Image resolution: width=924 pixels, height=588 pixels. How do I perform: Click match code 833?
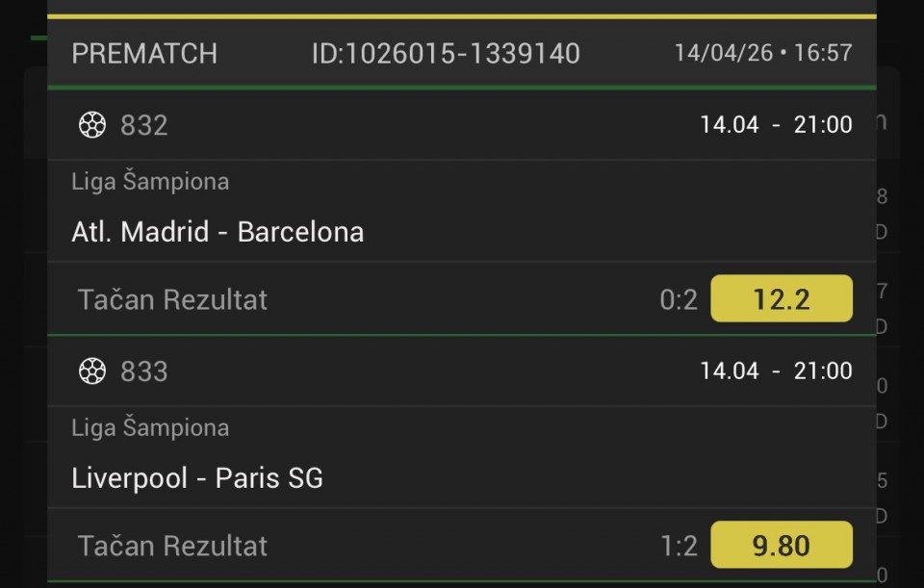(x=144, y=371)
